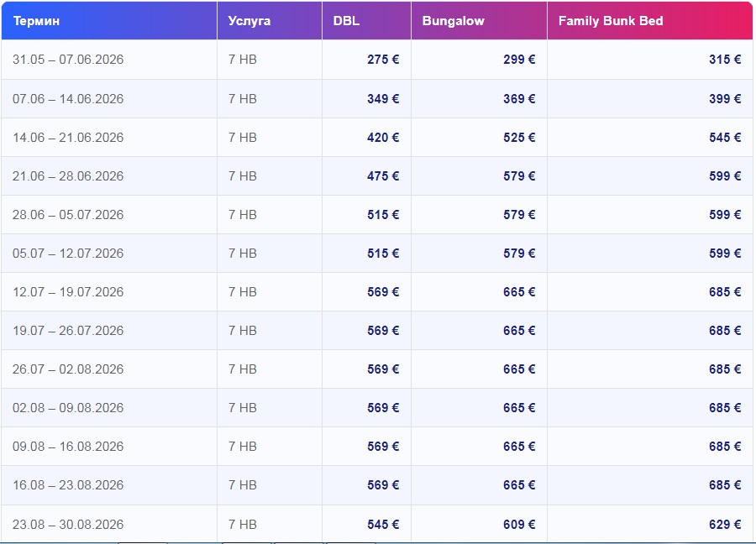The height and width of the screenshot is (544, 756).
Task: Click the 16.08 – 23.08.2026 date cell
Action: (68, 485)
